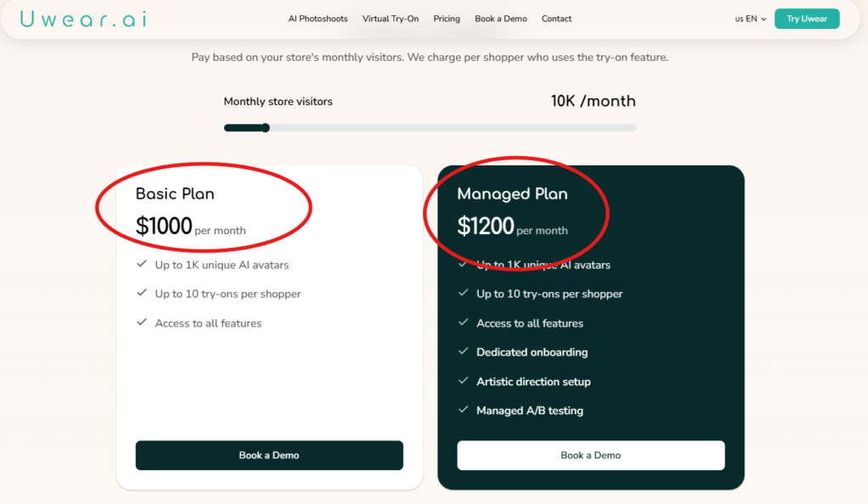Screen dimensions: 868x504
Task: Navigate to the Contact menu item
Action: pos(556,18)
